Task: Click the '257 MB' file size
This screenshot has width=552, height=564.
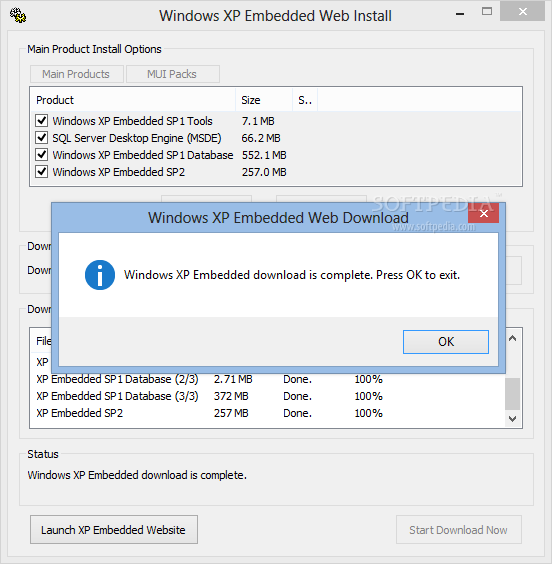Action: point(231,413)
